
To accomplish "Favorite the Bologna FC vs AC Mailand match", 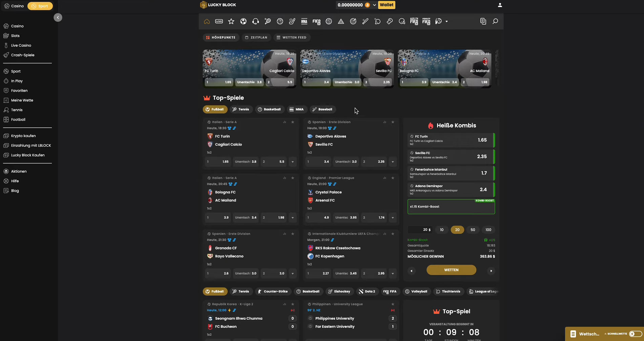I will point(293,178).
